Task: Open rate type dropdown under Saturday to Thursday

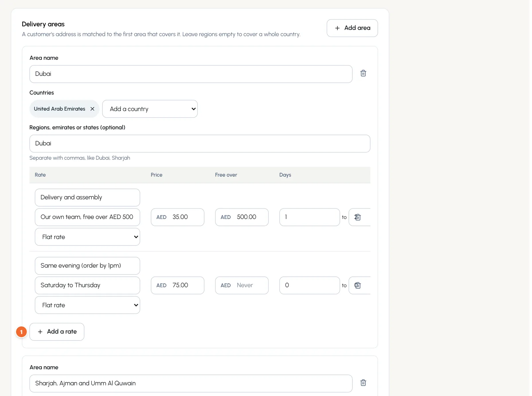Action: (87, 305)
